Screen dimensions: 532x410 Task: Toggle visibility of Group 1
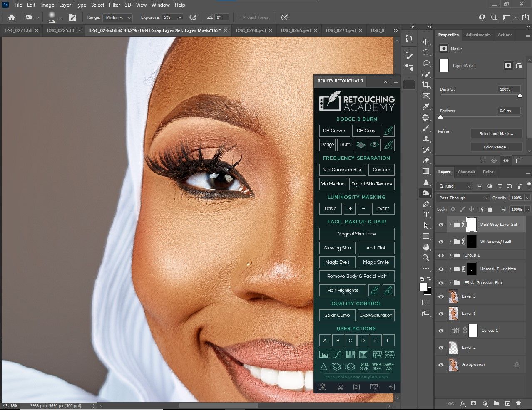click(x=441, y=255)
